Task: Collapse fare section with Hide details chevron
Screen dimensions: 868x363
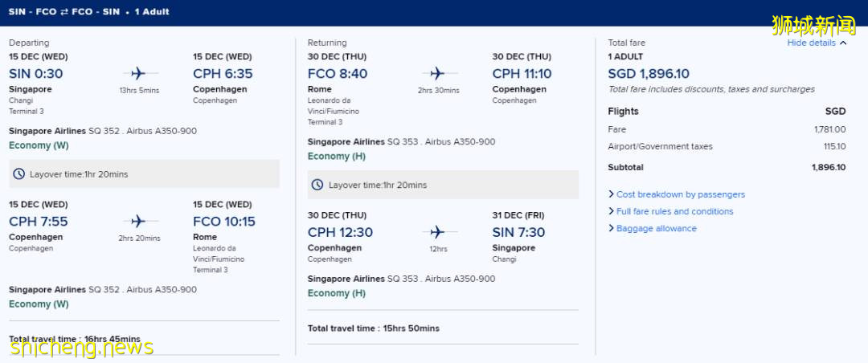Action: coord(843,43)
